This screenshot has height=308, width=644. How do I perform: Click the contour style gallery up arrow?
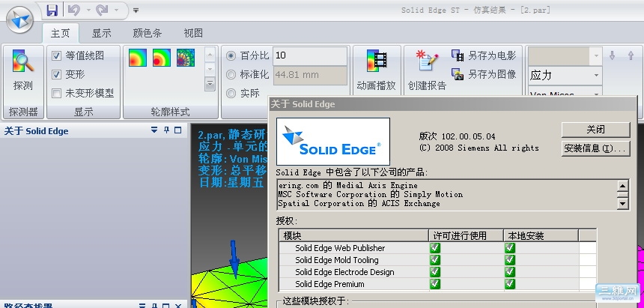tap(210, 54)
